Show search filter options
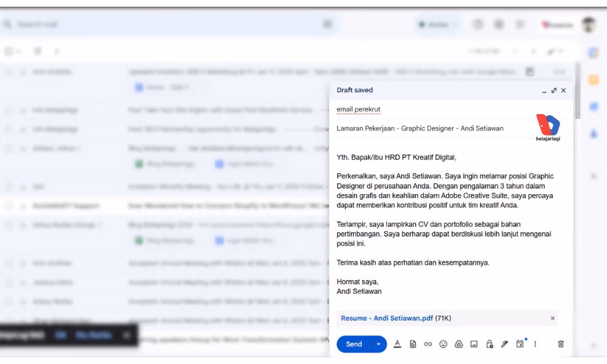Screen dimensions: 607x364 point(328,24)
